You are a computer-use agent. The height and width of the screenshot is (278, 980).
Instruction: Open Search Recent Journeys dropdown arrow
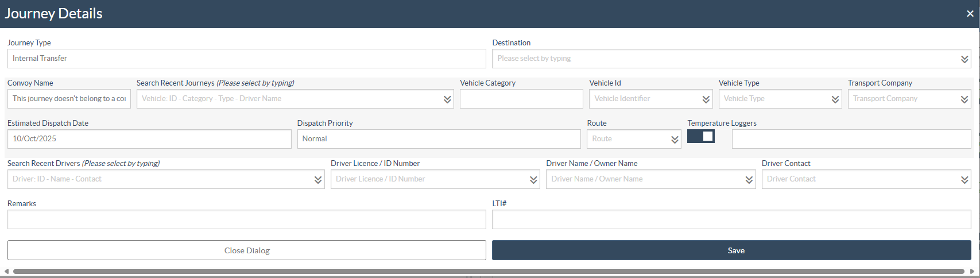[x=447, y=99]
